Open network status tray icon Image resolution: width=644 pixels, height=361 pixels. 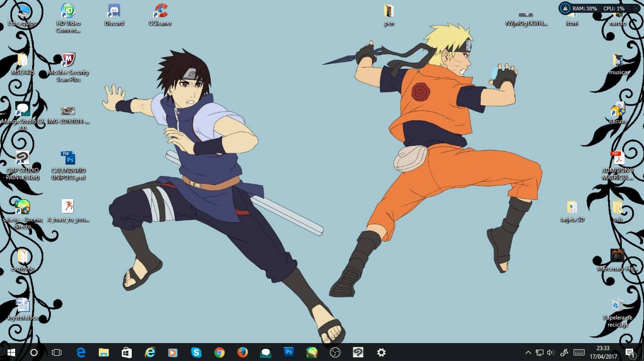click(540, 353)
